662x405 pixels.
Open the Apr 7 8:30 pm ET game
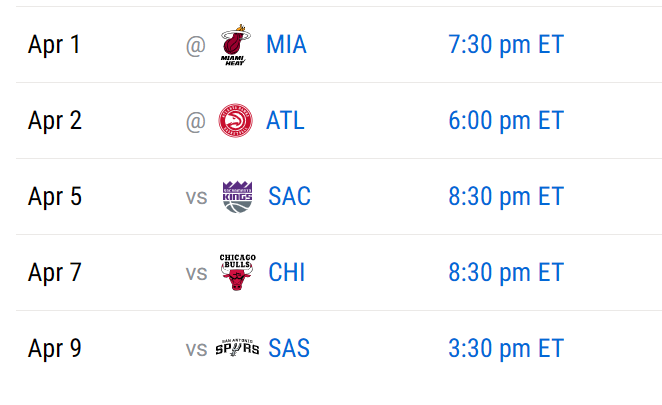pyautogui.click(x=506, y=273)
